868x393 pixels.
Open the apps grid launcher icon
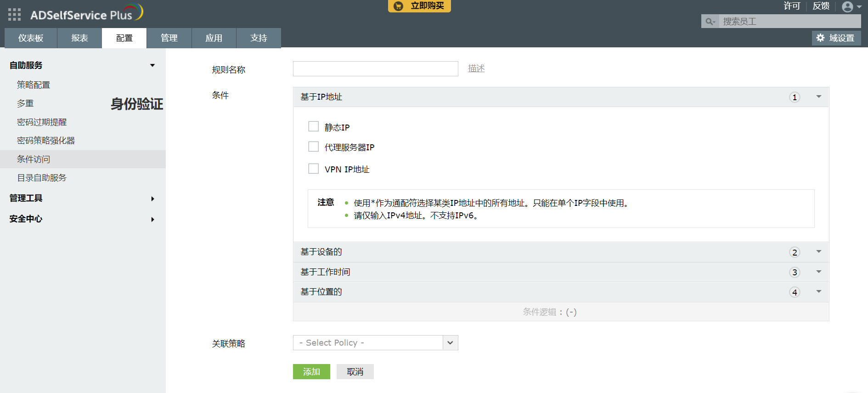pos(14,15)
